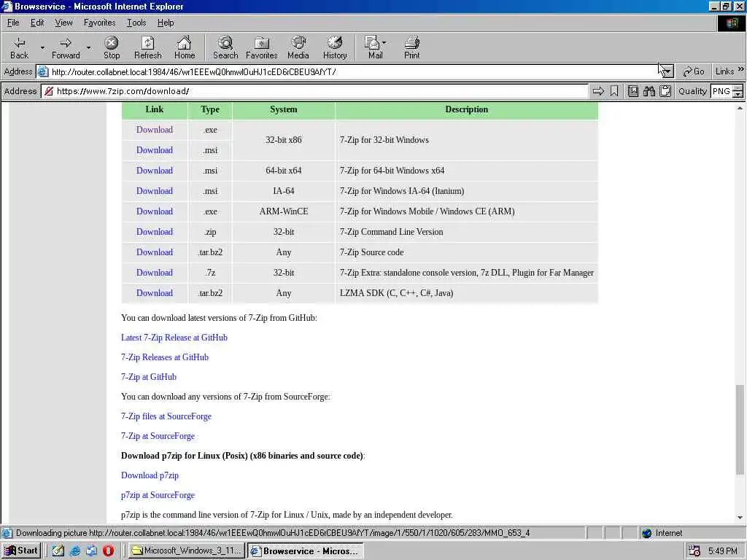Image resolution: width=747 pixels, height=560 pixels.
Task: Download the 7-Zip Source code tar.bz2
Action: pos(155,252)
